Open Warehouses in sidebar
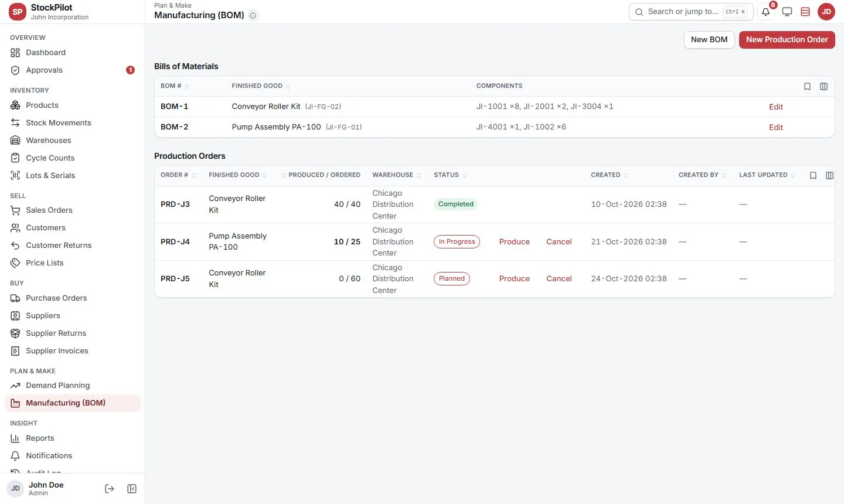This screenshot has width=844, height=504. coord(73,141)
